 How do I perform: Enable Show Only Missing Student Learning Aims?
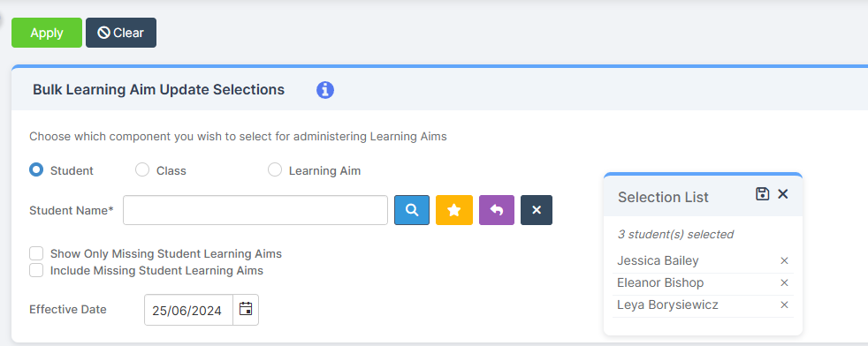point(36,253)
